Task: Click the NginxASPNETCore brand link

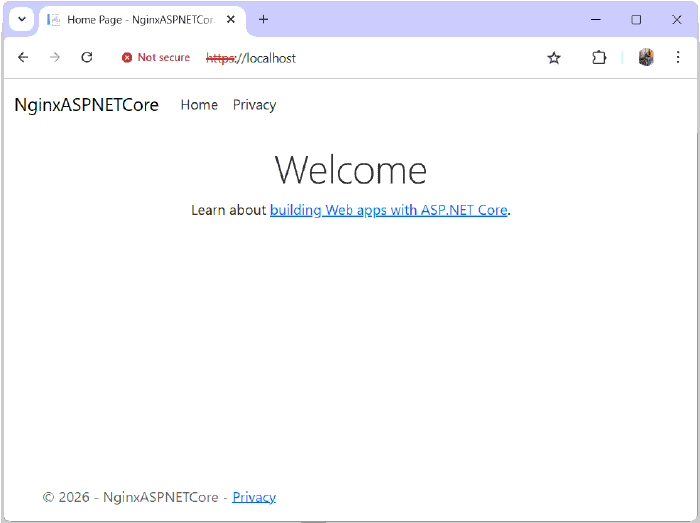Action: pos(87,105)
